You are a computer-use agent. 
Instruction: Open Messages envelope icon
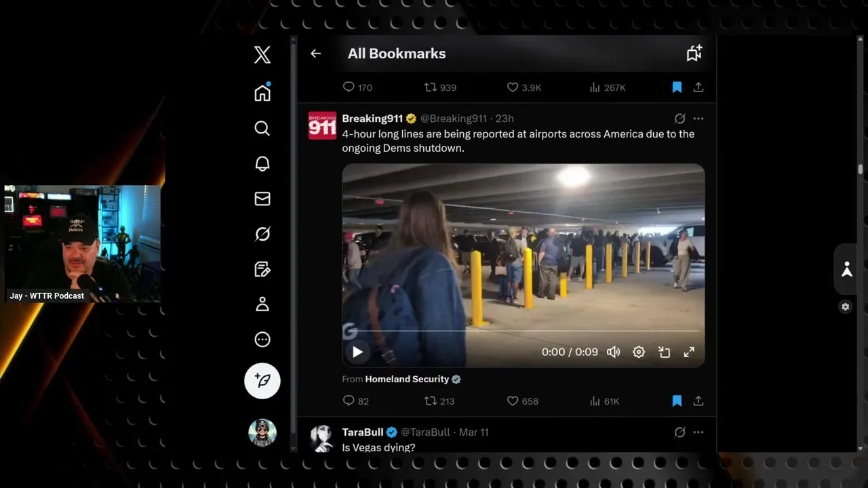point(262,199)
